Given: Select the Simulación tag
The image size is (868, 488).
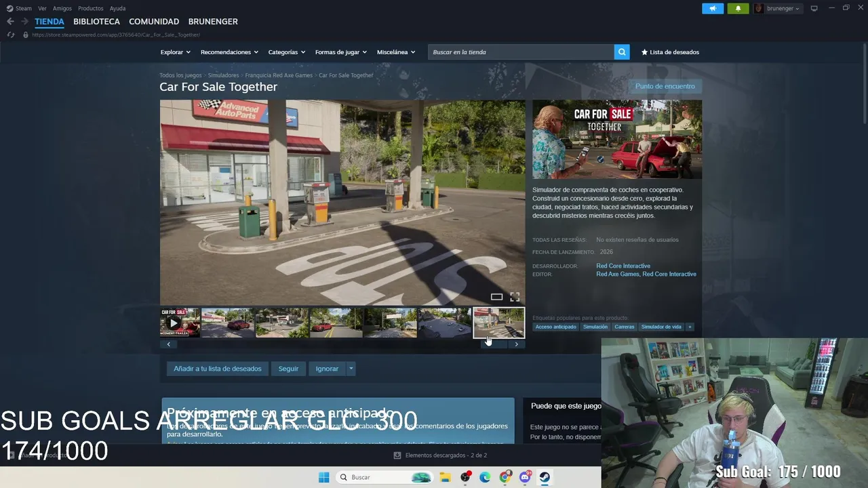Looking at the screenshot, I should click(595, 327).
